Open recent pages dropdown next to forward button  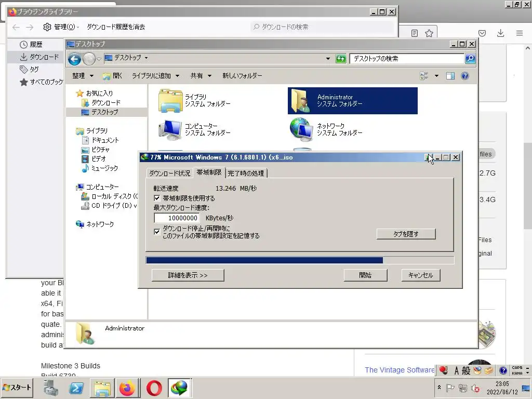pos(99,59)
